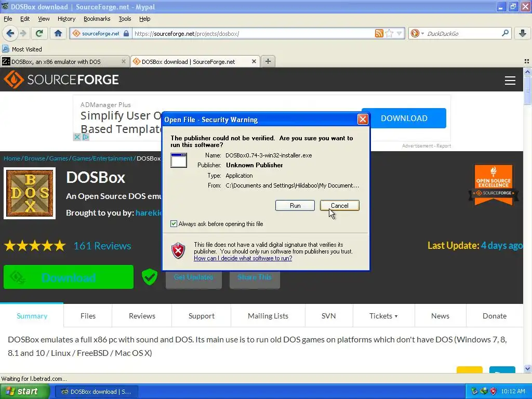Click Run in the Security Warning dialog
This screenshot has width=532, height=399.
295,206
